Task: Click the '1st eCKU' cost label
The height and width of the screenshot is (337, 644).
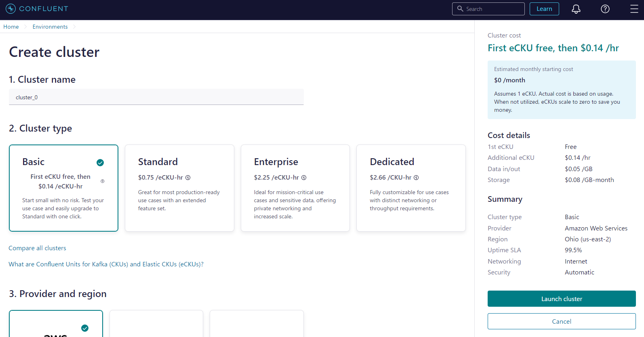Action: (x=500, y=147)
